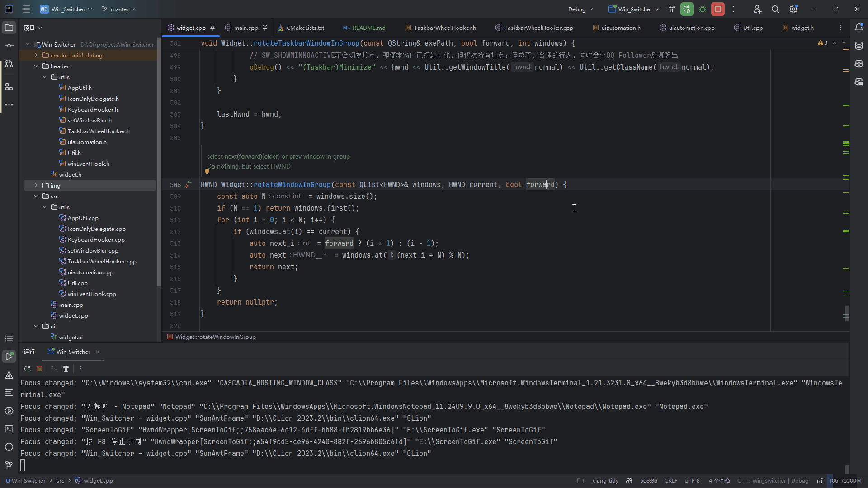Image resolution: width=868 pixels, height=488 pixels.
Task: Switch to the README.md tab
Action: [x=368, y=28]
